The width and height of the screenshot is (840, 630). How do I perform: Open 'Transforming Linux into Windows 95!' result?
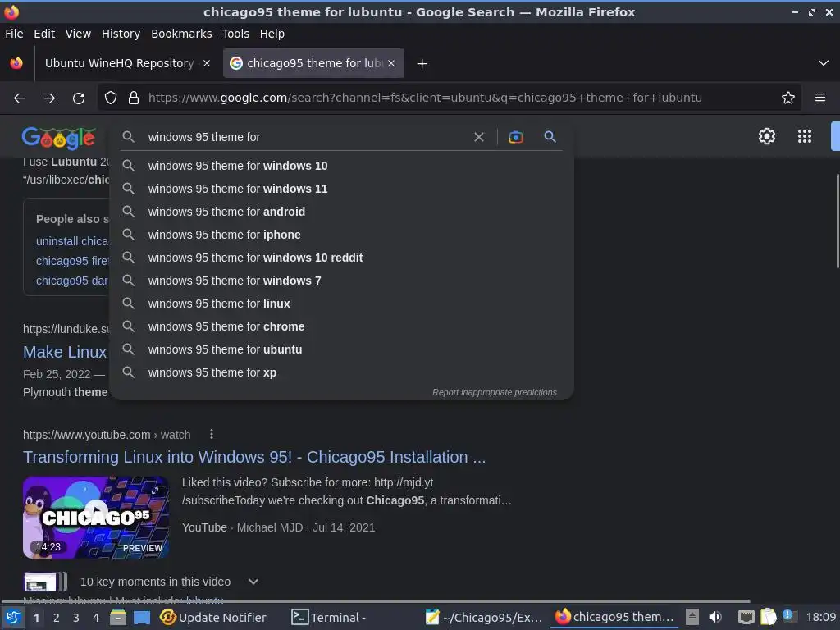pyautogui.click(x=254, y=457)
